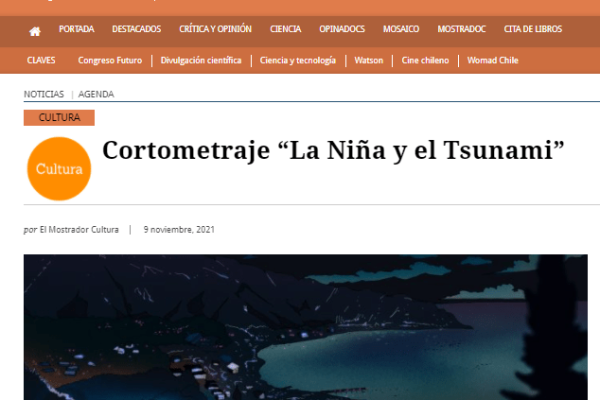The width and height of the screenshot is (600, 400).
Task: Click the date 9 noviembre, 2021
Action: click(x=179, y=230)
